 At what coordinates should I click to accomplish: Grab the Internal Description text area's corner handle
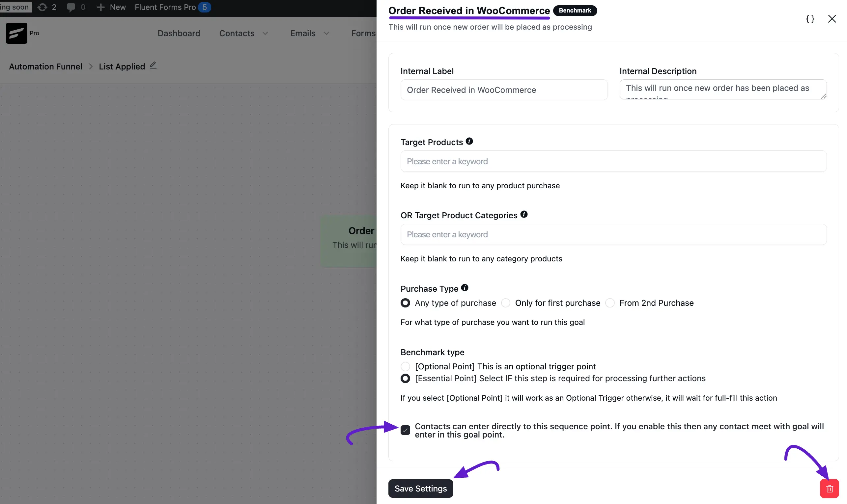pyautogui.click(x=824, y=96)
